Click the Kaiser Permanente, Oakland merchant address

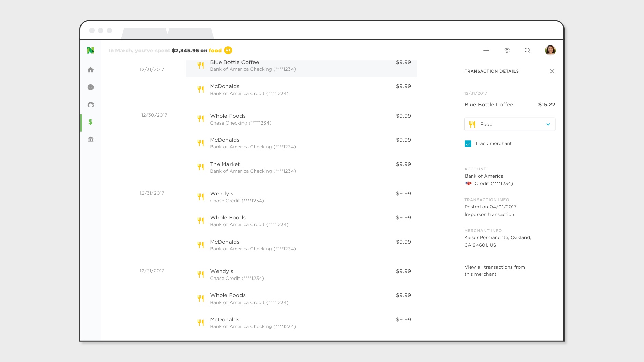(x=498, y=241)
